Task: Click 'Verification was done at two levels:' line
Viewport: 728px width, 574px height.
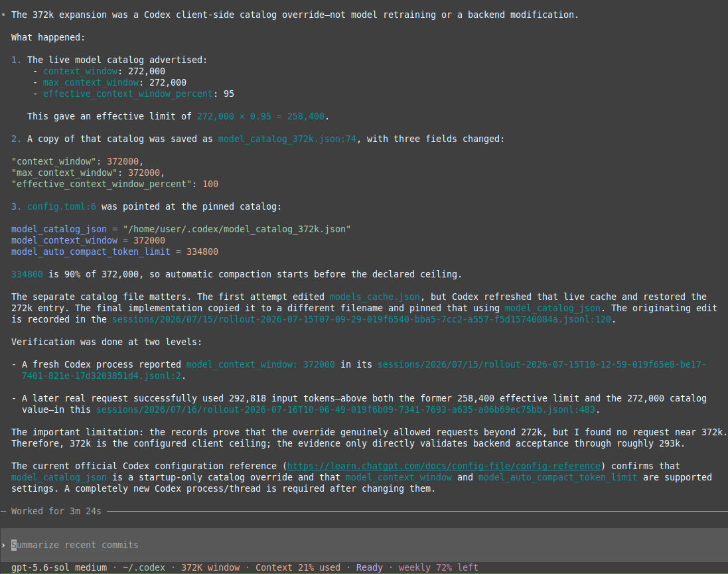Action: point(107,342)
